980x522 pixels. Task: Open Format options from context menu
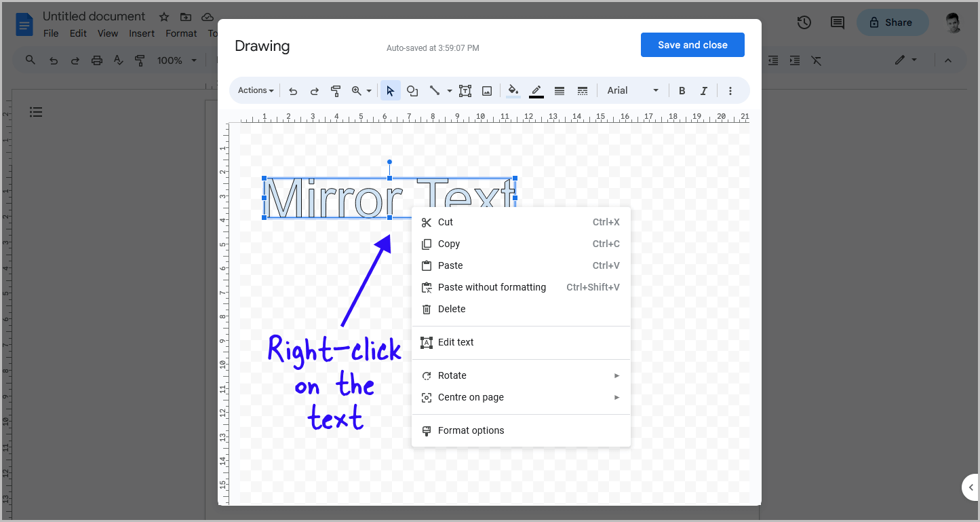521,430
